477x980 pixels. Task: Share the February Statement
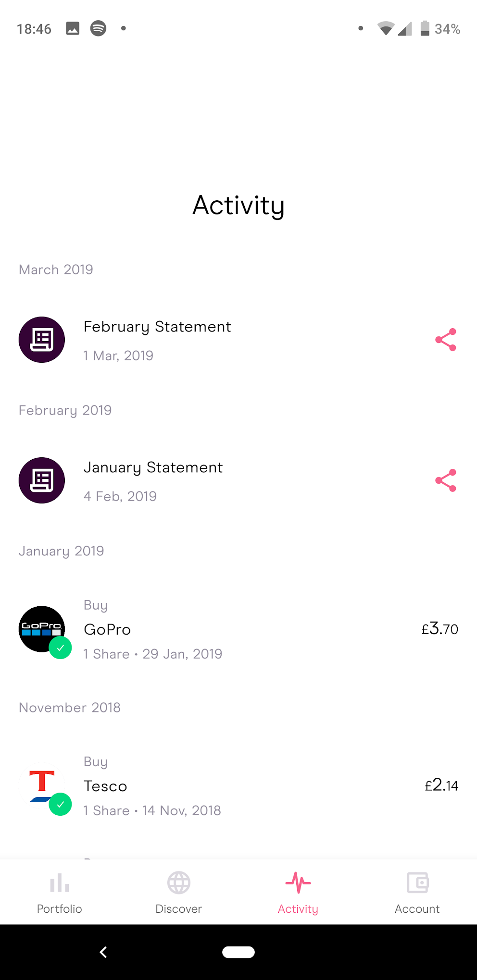(446, 340)
